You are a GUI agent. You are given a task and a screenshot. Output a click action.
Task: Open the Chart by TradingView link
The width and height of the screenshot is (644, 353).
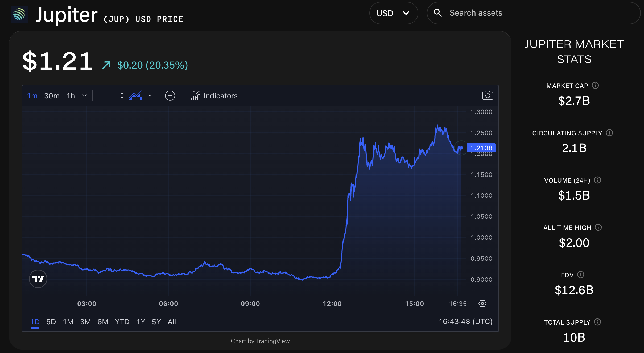(260, 341)
